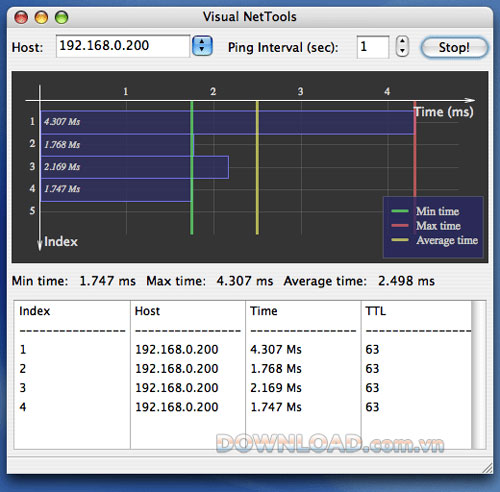This screenshot has width=500, height=492.
Task: Select the 1.747 Ms cell in table
Action: click(x=276, y=407)
